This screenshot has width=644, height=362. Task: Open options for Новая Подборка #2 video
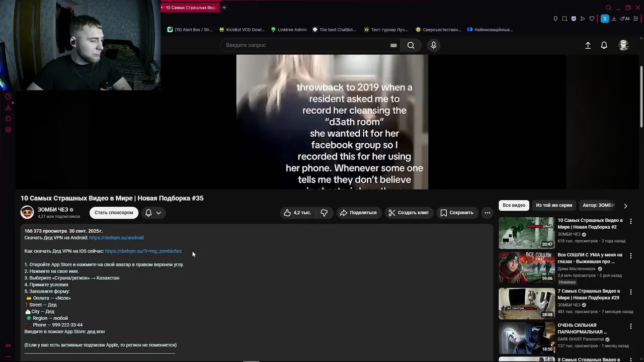point(630,221)
